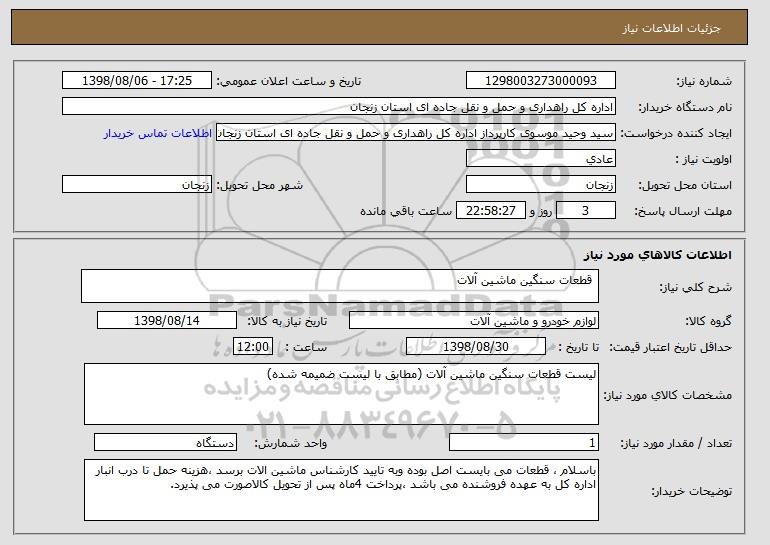Click the تعداد / مقدار field showing 1
Image resolution: width=770 pixels, height=545 pixels.
click(x=524, y=442)
